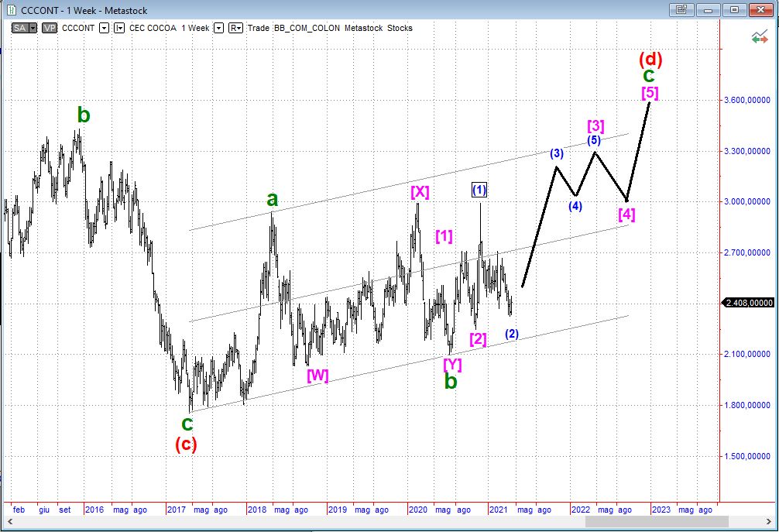779x532 pixels.
Task: Click the 2023 label on time axis
Action: pyautogui.click(x=661, y=510)
